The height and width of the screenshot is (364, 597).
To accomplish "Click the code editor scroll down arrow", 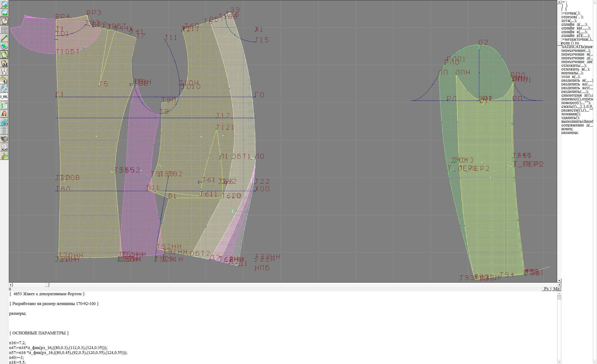I will point(559,362).
